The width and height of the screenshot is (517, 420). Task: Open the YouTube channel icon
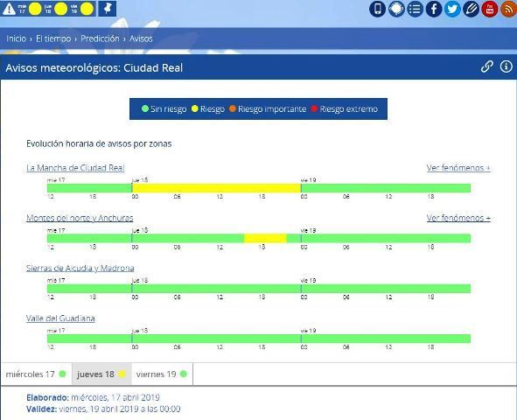tap(490, 9)
